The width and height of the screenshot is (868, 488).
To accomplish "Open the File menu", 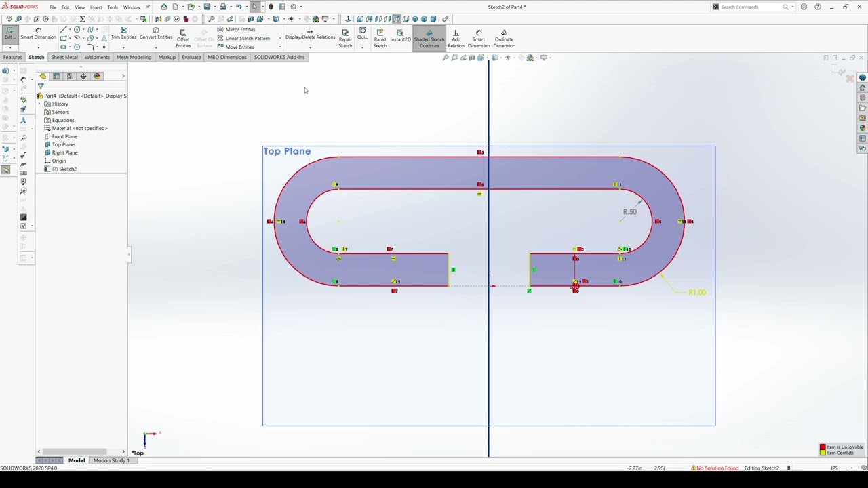I will coord(52,7).
